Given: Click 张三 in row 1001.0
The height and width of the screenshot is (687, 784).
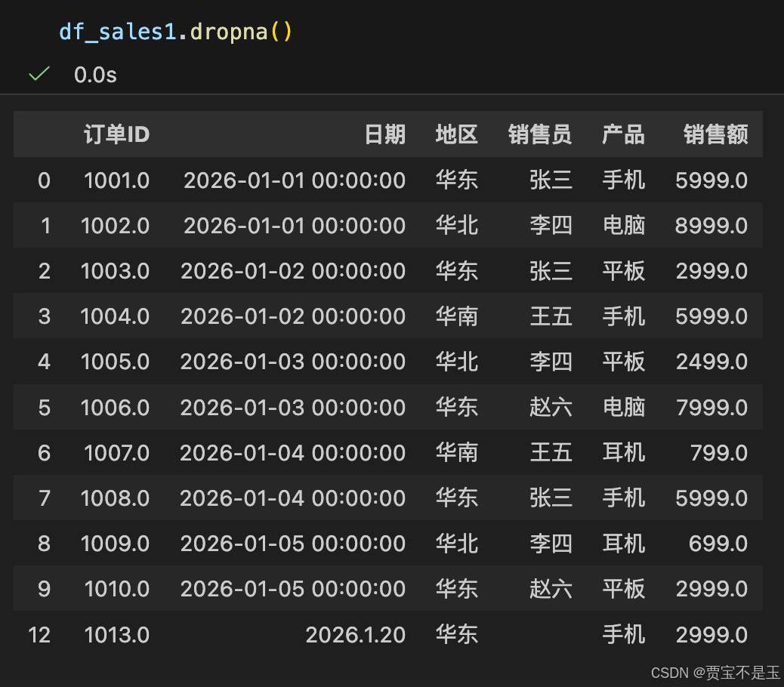Looking at the screenshot, I should click(x=551, y=180).
